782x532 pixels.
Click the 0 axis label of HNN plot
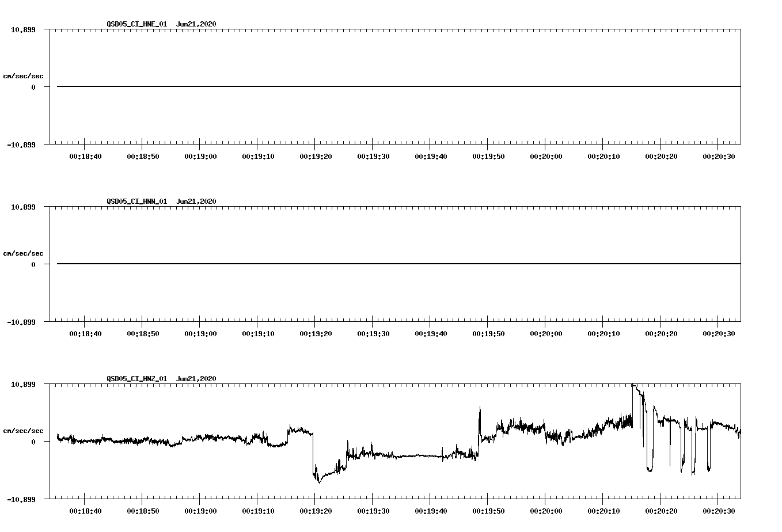tap(33, 265)
